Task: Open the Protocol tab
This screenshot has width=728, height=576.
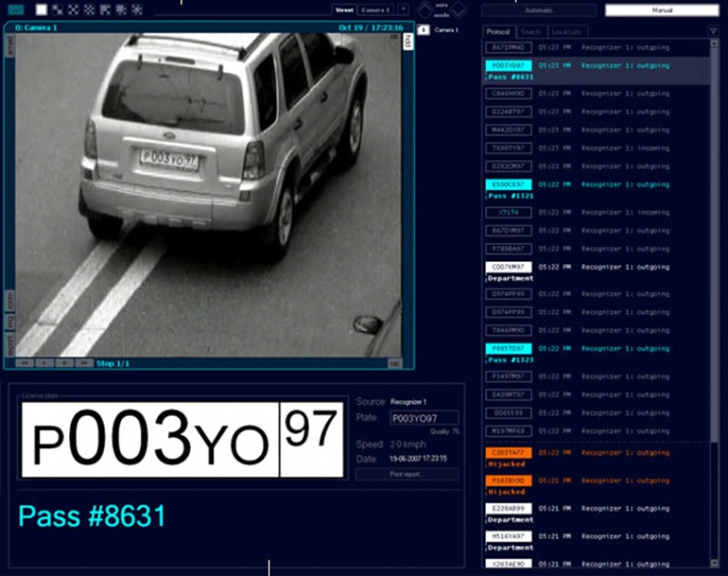Action: [498, 32]
